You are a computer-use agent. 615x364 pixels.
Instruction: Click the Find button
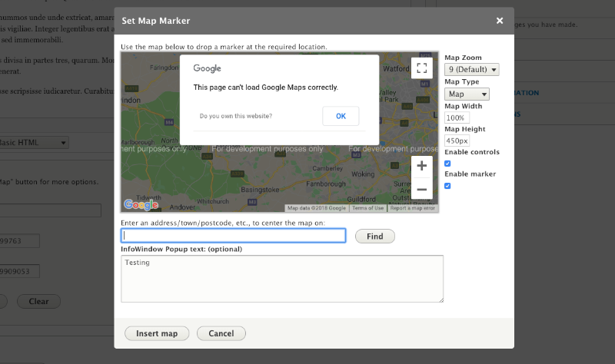pos(375,237)
